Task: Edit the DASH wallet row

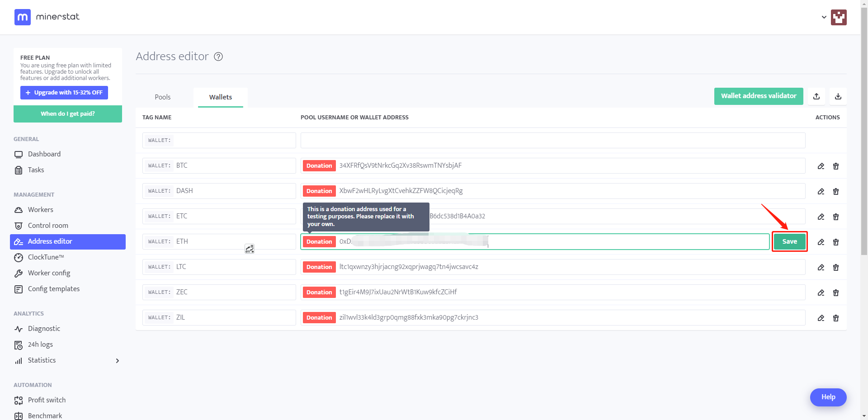Action: point(821,191)
